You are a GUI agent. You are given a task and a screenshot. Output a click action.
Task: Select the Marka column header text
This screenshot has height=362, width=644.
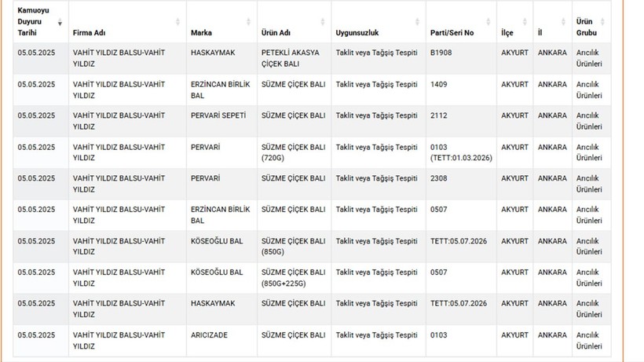pyautogui.click(x=201, y=33)
